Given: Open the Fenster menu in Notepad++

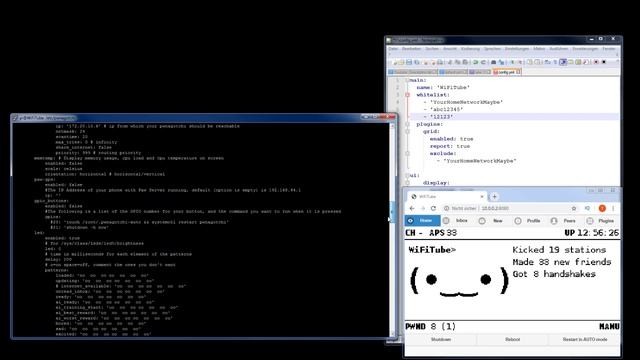Looking at the screenshot, I should [x=609, y=49].
